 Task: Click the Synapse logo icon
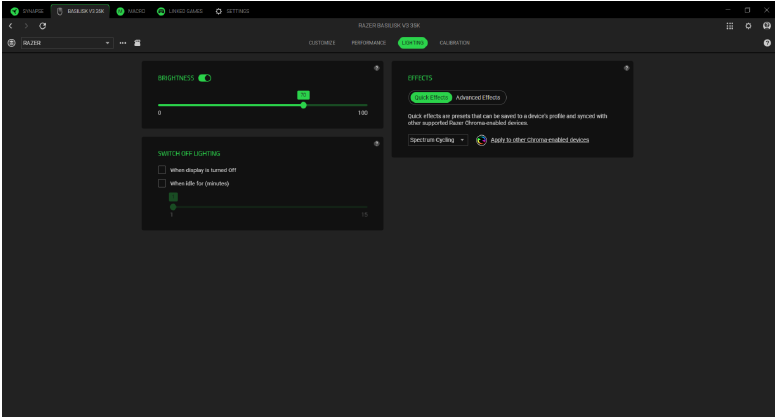[x=14, y=11]
